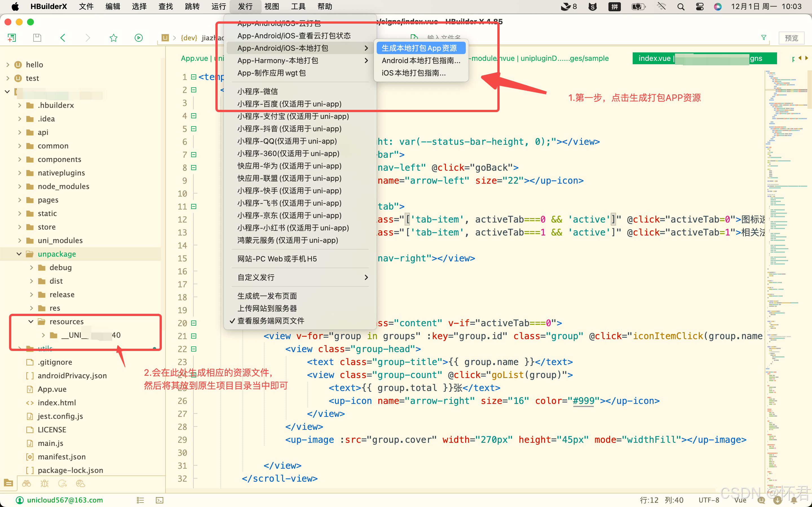Click the 预览 preview button

coord(791,38)
